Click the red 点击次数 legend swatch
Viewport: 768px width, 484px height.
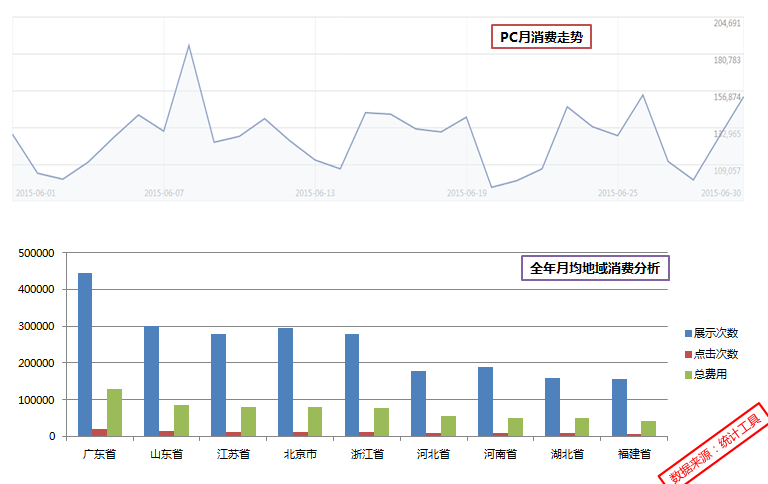pyautogui.click(x=687, y=354)
